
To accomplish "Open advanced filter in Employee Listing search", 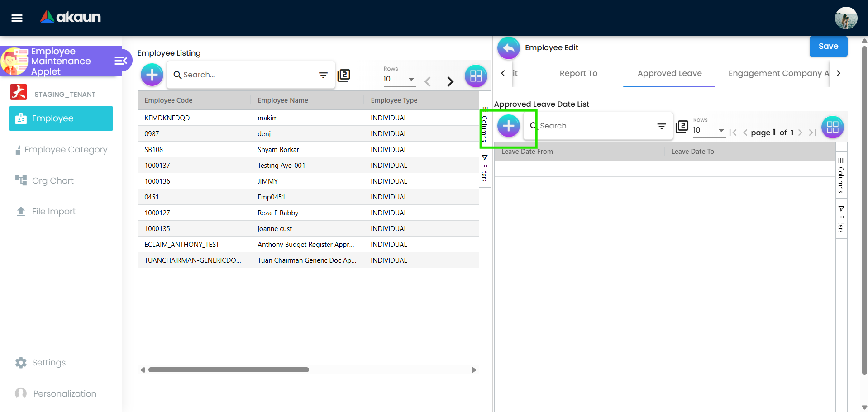I will [323, 75].
